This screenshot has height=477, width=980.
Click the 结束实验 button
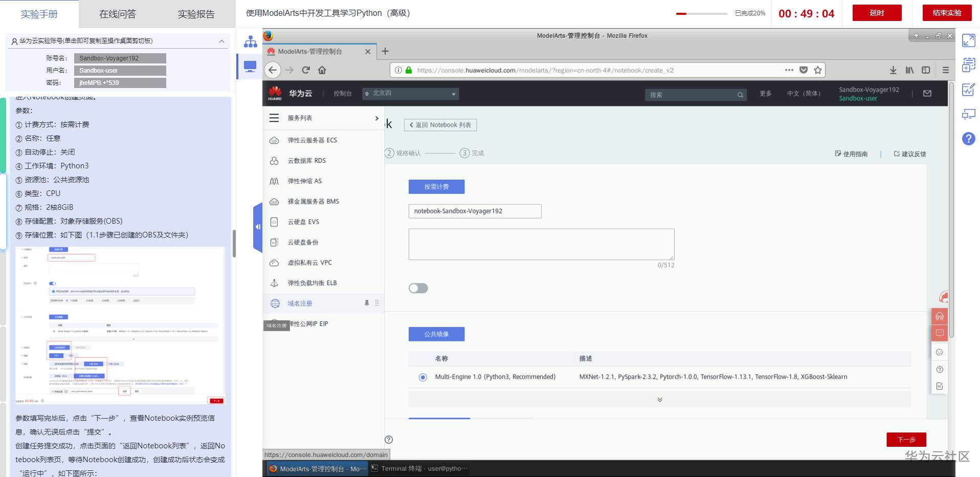pyautogui.click(x=947, y=13)
